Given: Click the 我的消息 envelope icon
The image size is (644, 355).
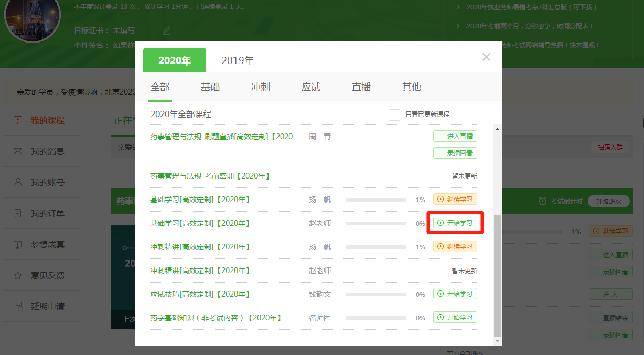Looking at the screenshot, I should click(18, 151).
